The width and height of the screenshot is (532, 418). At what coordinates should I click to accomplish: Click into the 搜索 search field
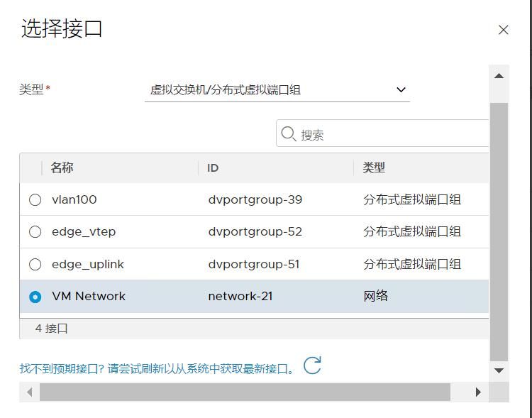tap(390, 134)
